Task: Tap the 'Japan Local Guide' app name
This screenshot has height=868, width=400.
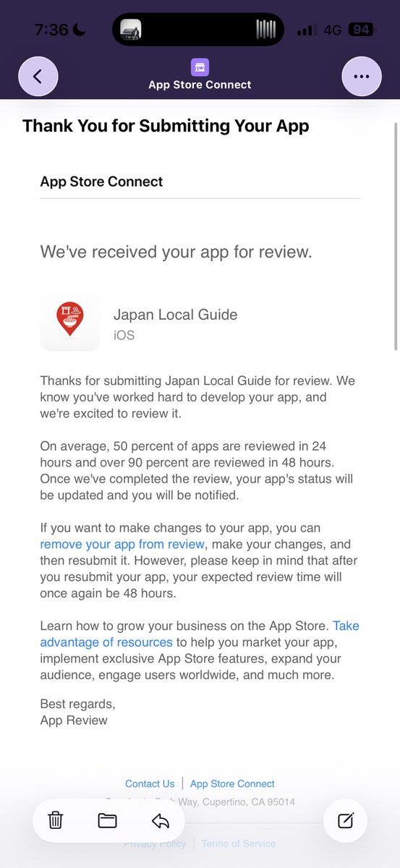Action: point(175,315)
